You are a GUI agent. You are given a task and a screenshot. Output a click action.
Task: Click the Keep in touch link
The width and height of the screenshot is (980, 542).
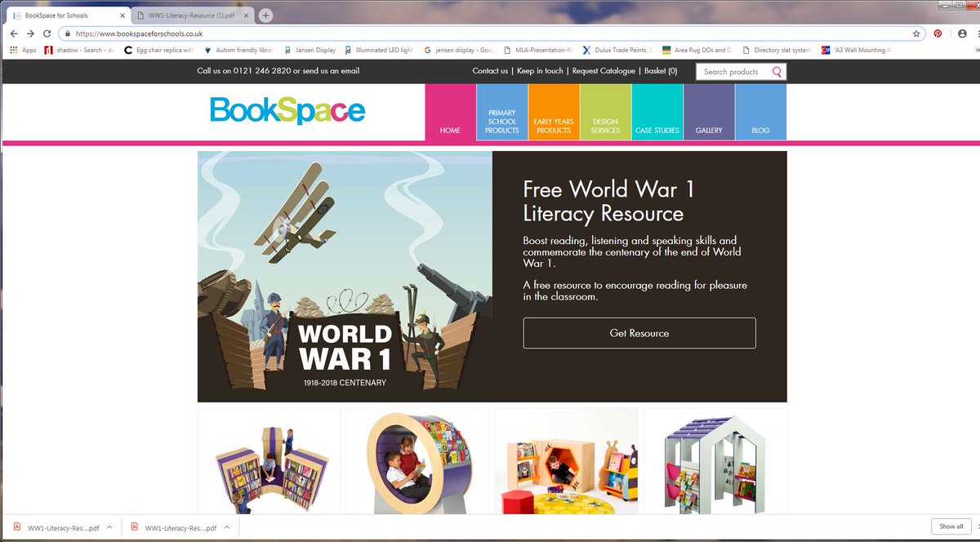point(540,71)
